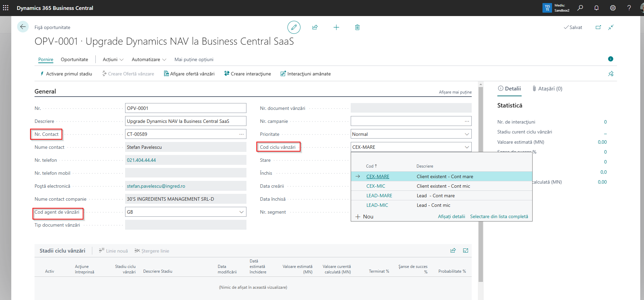The height and width of the screenshot is (300, 644).
Task: Click Mai puține opțiuni
Action: click(194, 59)
